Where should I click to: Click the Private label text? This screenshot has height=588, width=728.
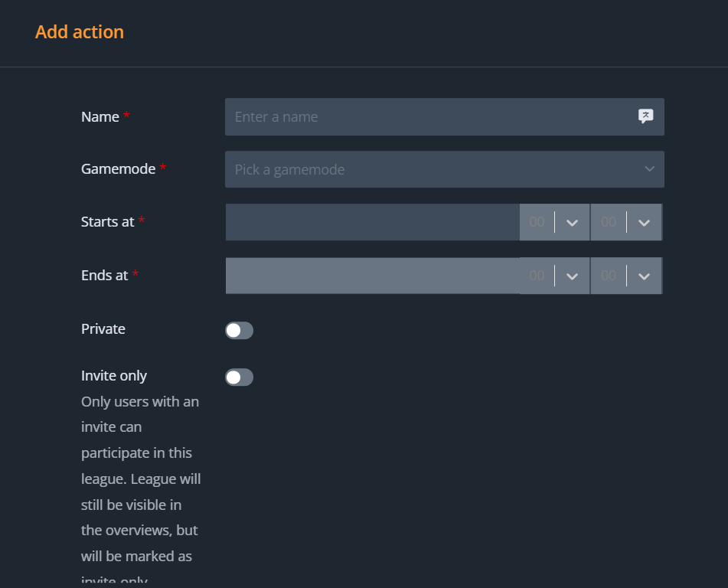[x=103, y=329]
